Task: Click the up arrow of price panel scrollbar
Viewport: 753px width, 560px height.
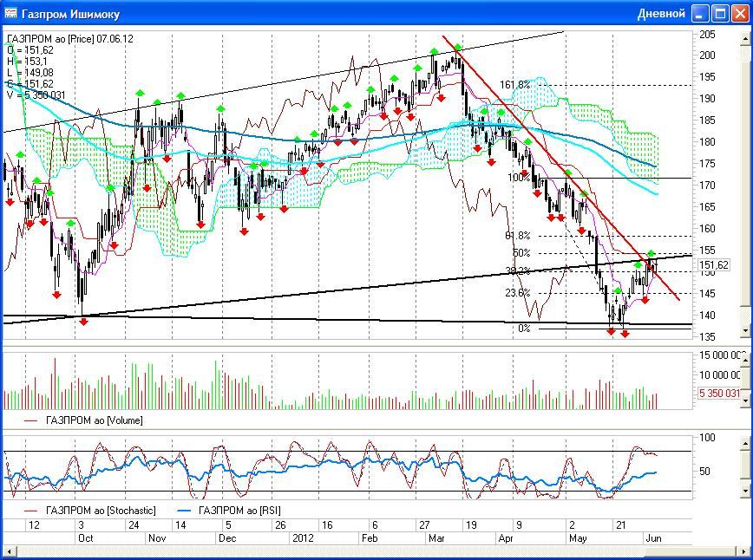Action: (745, 36)
